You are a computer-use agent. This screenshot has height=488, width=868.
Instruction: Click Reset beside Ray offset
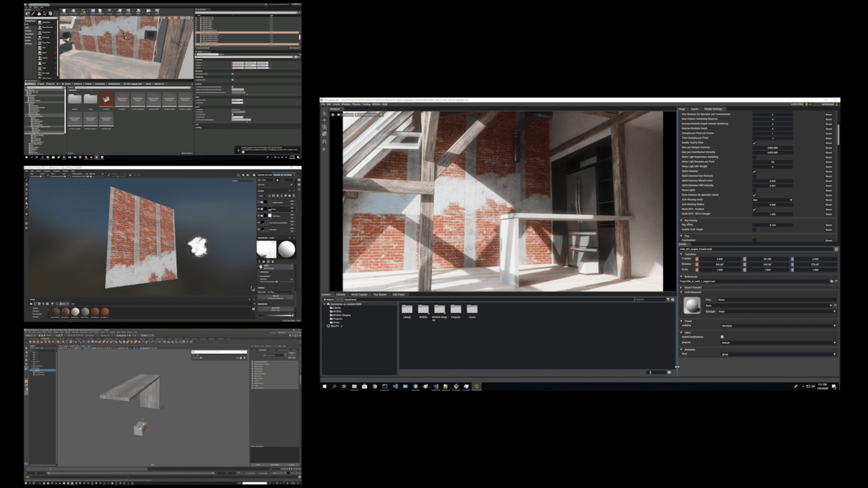829,225
